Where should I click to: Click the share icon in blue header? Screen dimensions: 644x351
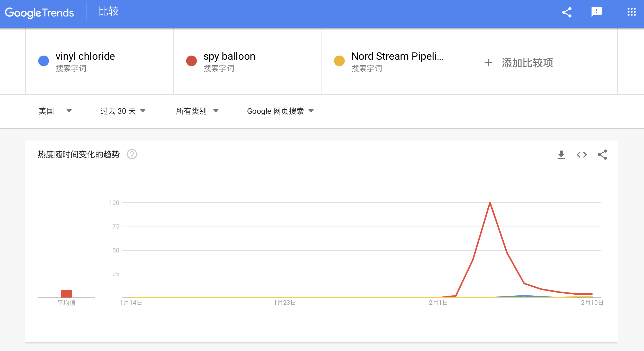pyautogui.click(x=567, y=12)
